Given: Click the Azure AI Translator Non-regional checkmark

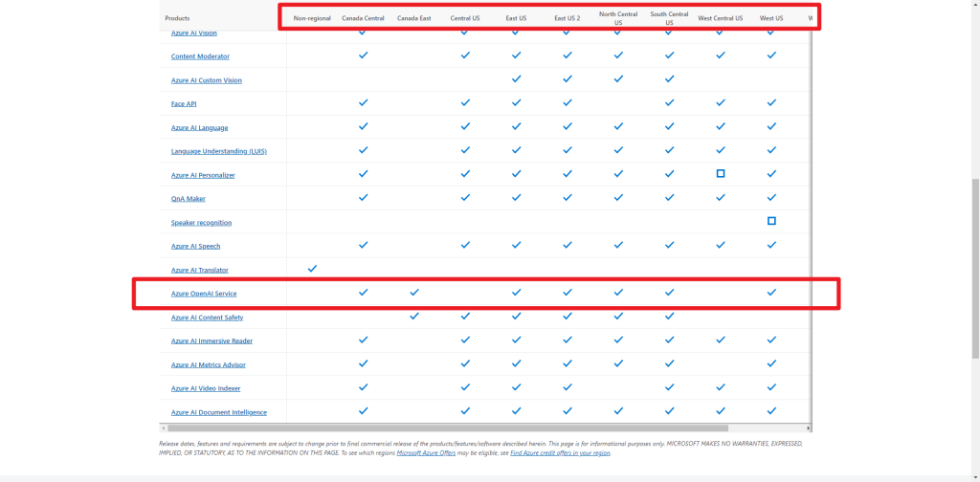Looking at the screenshot, I should click(312, 269).
